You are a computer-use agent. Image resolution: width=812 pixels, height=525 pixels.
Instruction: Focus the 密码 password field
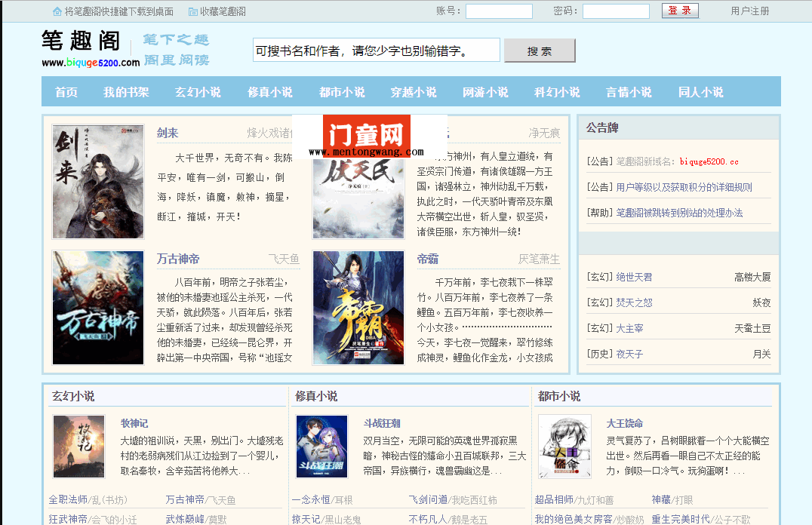click(617, 11)
